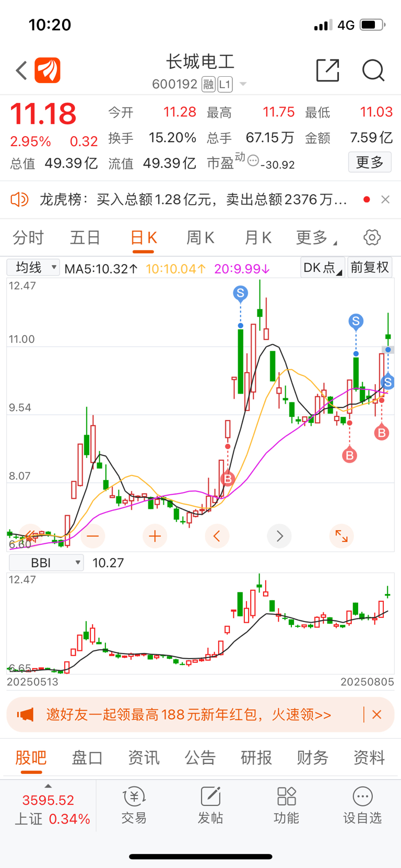Open the 均线 indicator dropdown
Image resolution: width=401 pixels, height=868 pixels.
(33, 268)
